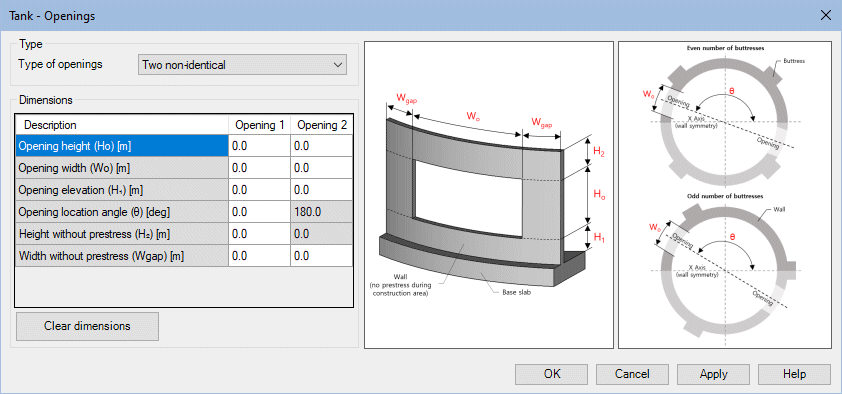Open Help for tank openings

tap(794, 374)
